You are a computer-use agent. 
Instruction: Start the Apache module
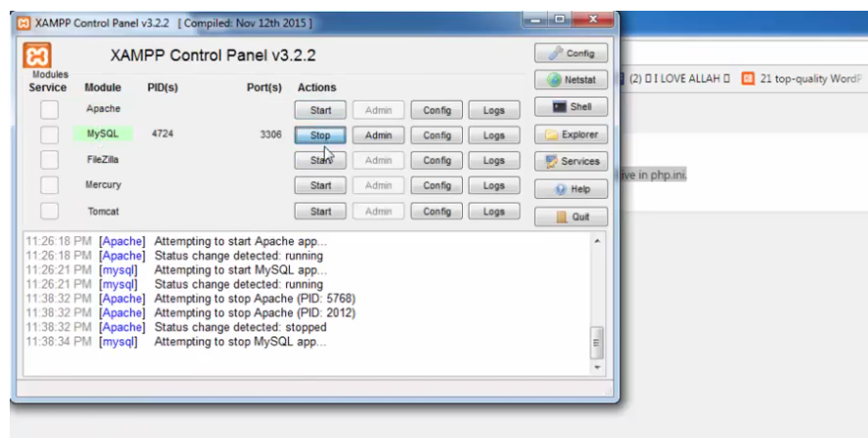click(x=320, y=110)
